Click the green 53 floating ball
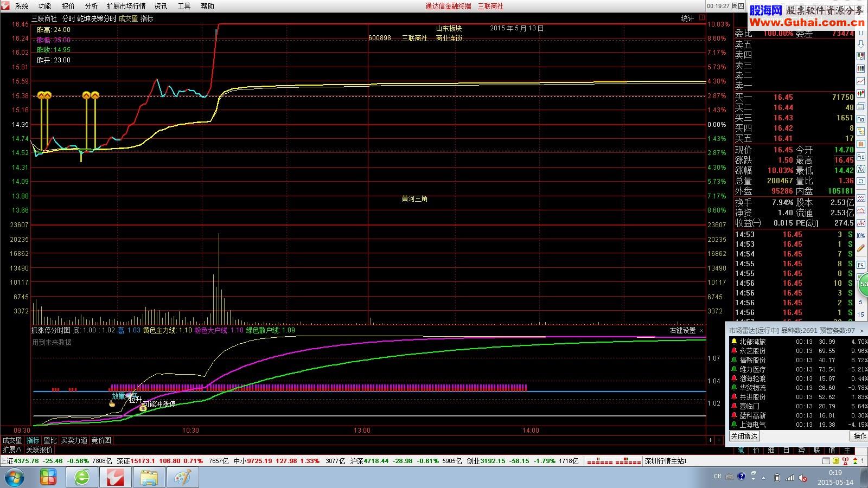The width and height of the screenshot is (868, 488). click(863, 284)
